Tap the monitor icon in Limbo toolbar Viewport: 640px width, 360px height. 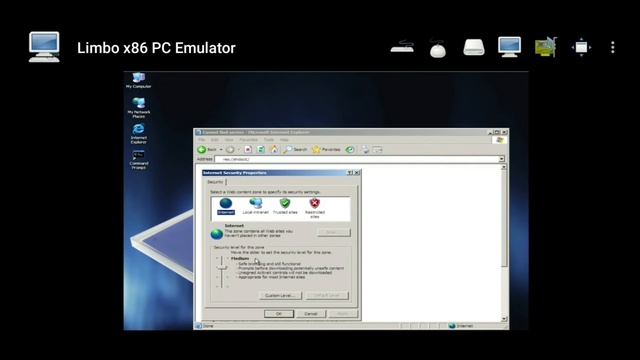pos(509,47)
